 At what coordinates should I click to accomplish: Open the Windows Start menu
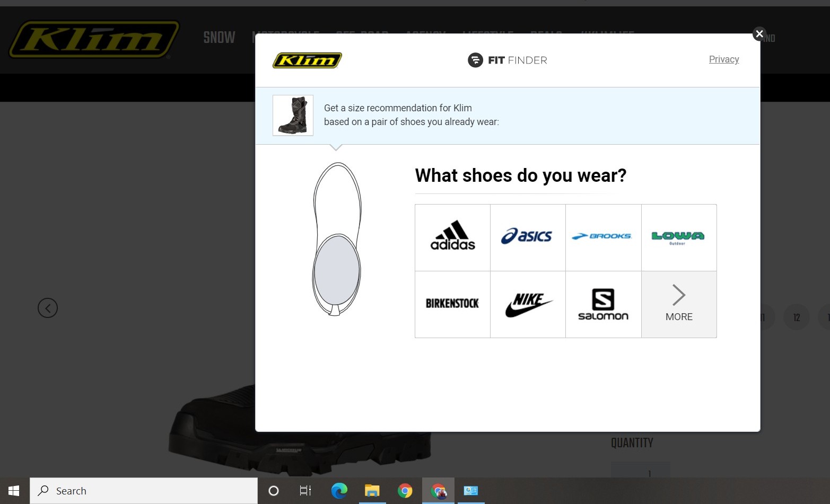pos(14,491)
